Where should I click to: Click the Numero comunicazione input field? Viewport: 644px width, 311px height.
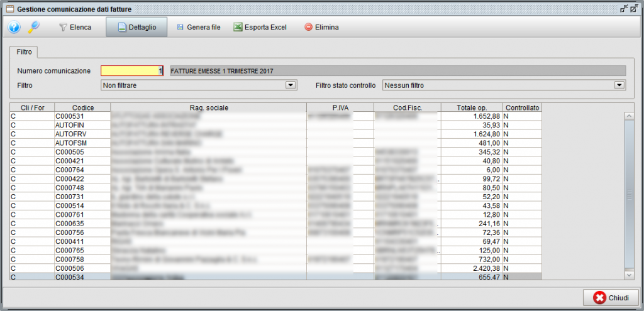(132, 71)
